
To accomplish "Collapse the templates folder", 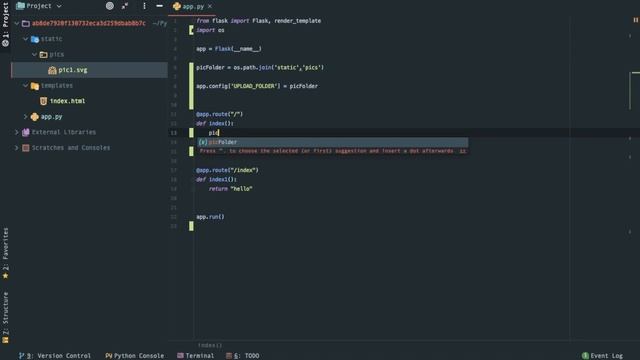I will pyautogui.click(x=26, y=85).
